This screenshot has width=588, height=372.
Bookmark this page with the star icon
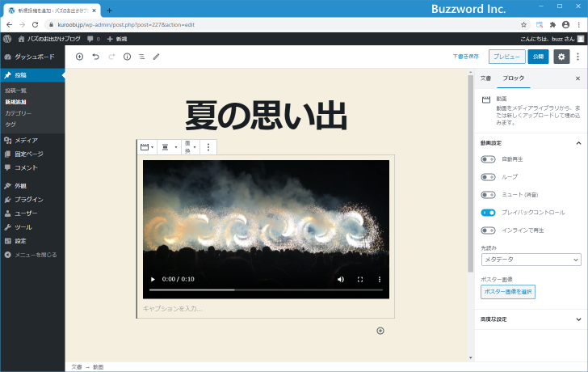[x=524, y=25]
